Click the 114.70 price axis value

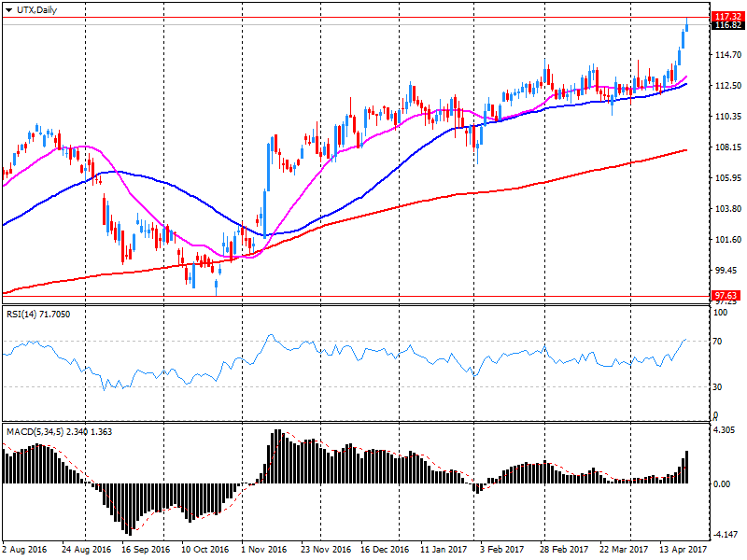728,55
